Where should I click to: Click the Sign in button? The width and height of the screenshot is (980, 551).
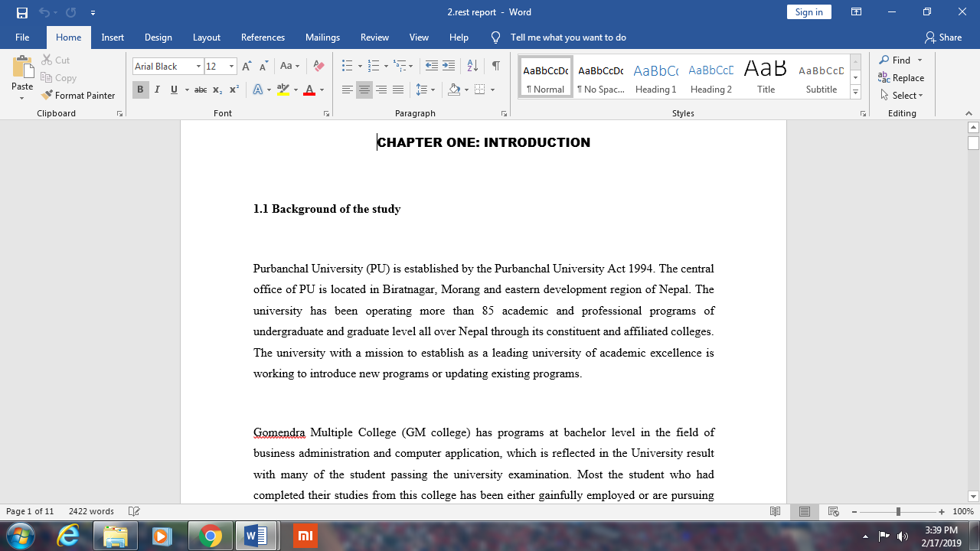pos(808,11)
